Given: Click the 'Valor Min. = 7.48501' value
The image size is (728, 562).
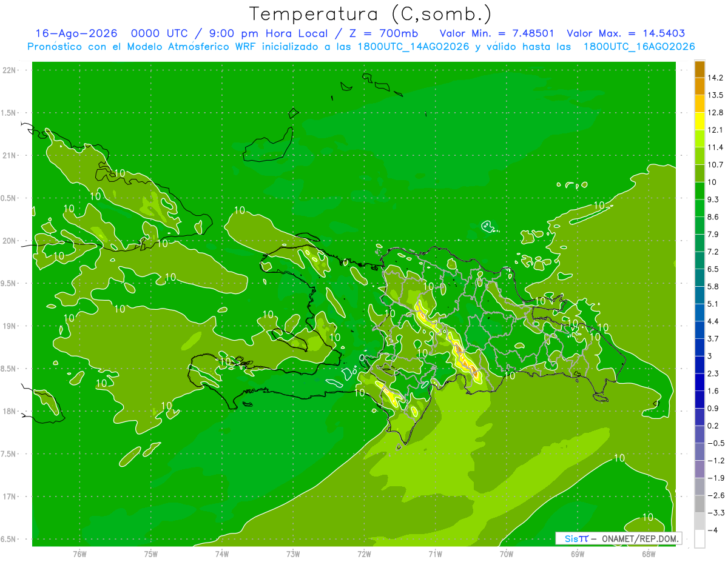Looking at the screenshot, I should coord(497,33).
